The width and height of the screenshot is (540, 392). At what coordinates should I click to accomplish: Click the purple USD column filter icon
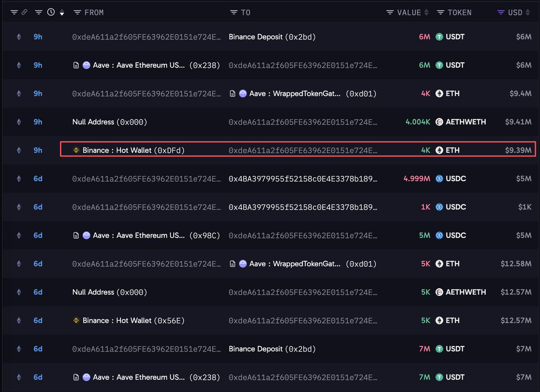pyautogui.click(x=501, y=13)
